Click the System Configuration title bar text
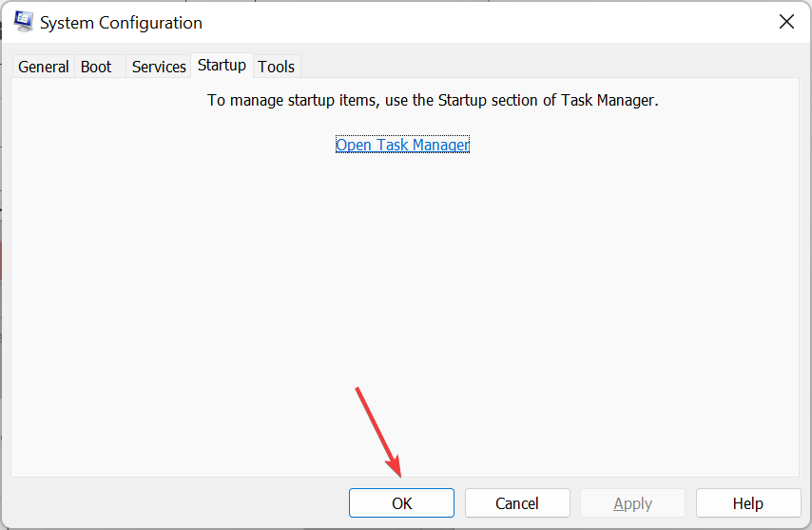Viewport: 812px width, 530px height. [x=121, y=23]
